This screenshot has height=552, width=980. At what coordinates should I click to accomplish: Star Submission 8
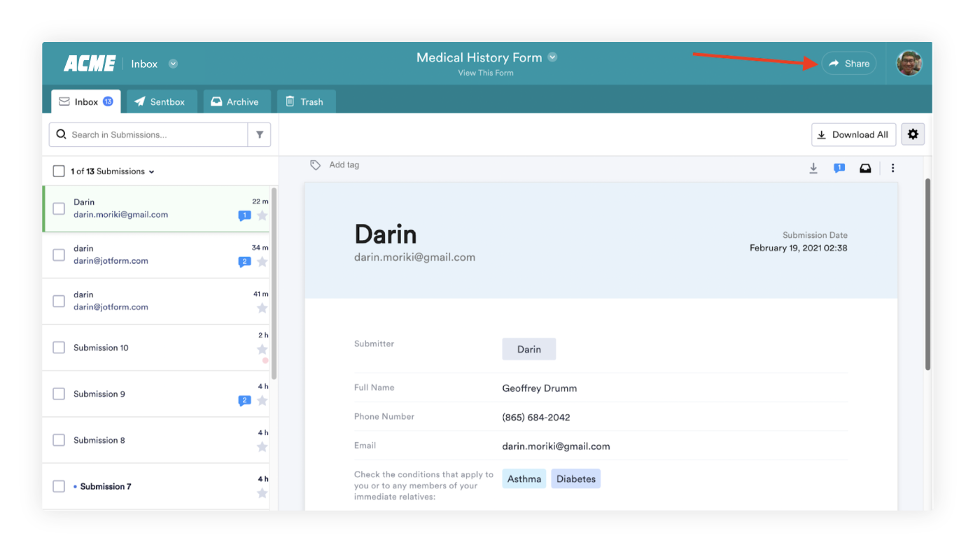click(262, 446)
